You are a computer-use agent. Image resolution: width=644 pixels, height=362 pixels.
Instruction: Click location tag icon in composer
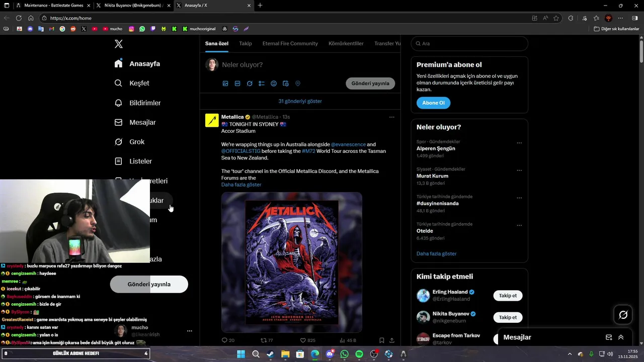(298, 83)
